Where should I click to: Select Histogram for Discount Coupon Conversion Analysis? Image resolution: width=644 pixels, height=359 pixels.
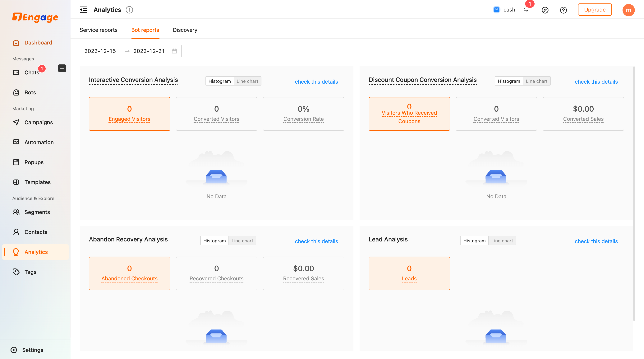tap(509, 81)
